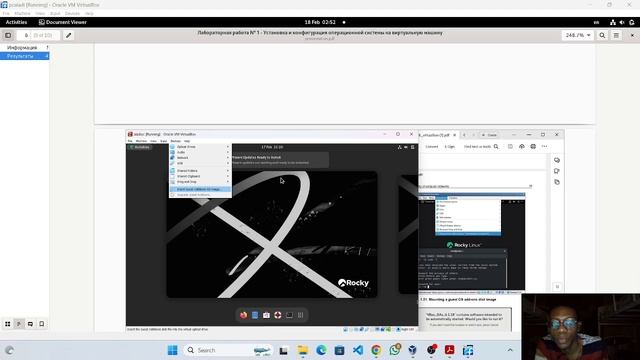Open Visual Studio Code from the taskbar
Image resolution: width=640 pixels, height=360 pixels.
pos(358,350)
